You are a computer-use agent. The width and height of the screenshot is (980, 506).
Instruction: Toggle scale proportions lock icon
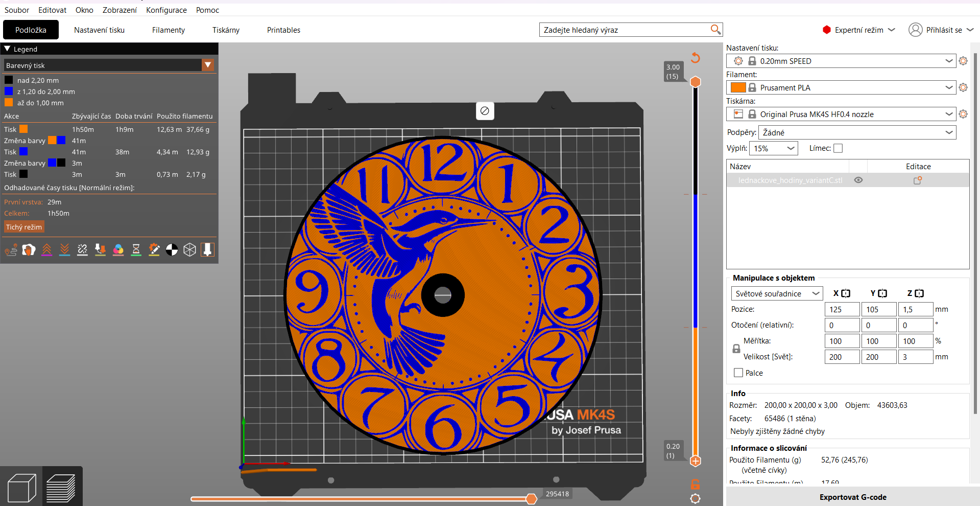736,349
